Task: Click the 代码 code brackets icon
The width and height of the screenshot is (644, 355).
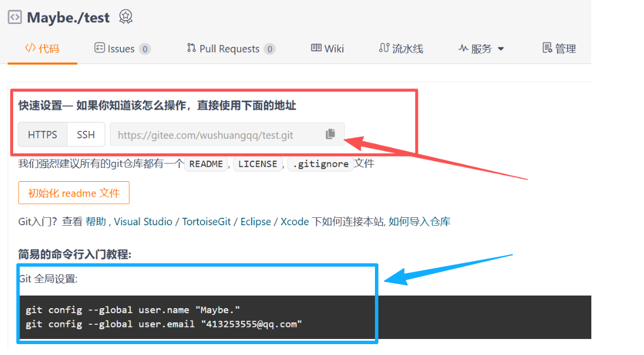Action: 30,48
